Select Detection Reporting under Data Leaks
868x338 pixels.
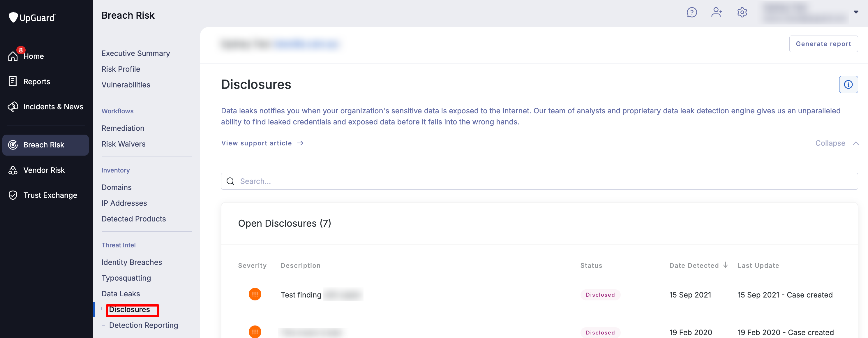(143, 325)
